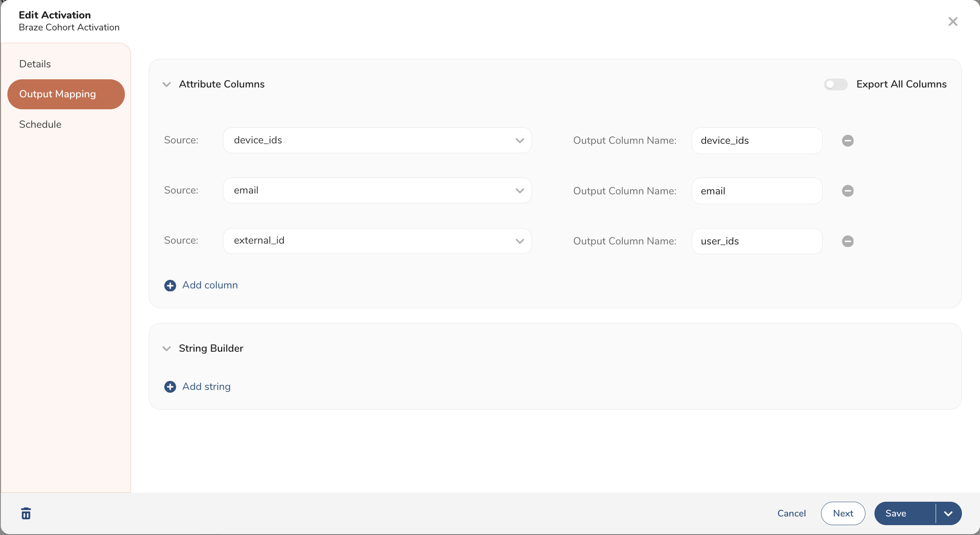
Task: Click the remove icon for user_ids column
Action: point(848,240)
